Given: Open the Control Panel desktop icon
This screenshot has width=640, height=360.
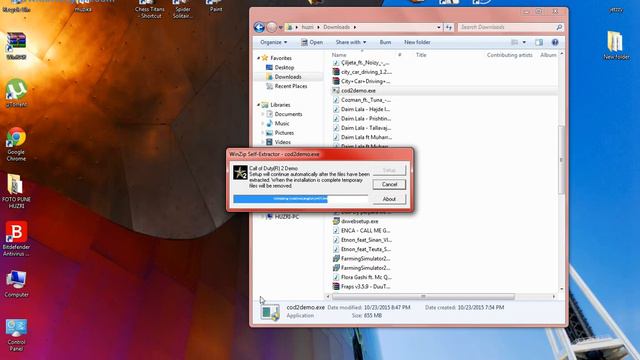Looking at the screenshot, I should click(16, 334).
